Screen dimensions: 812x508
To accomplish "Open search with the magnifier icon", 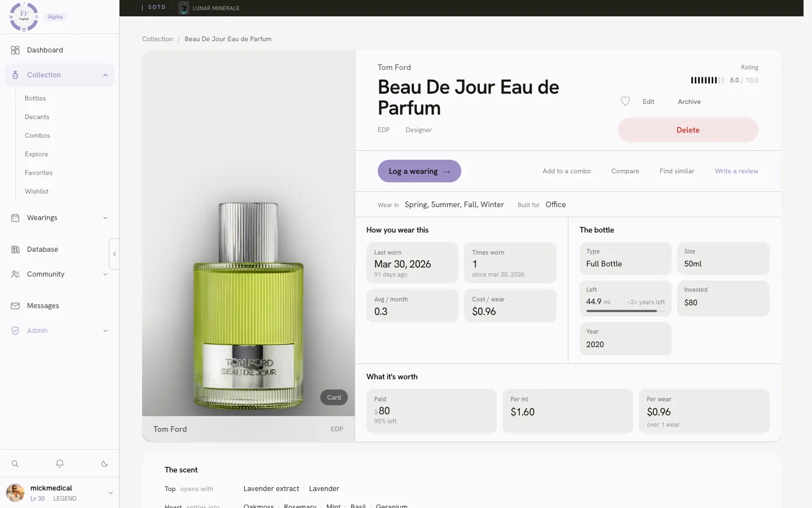I will click(x=15, y=464).
